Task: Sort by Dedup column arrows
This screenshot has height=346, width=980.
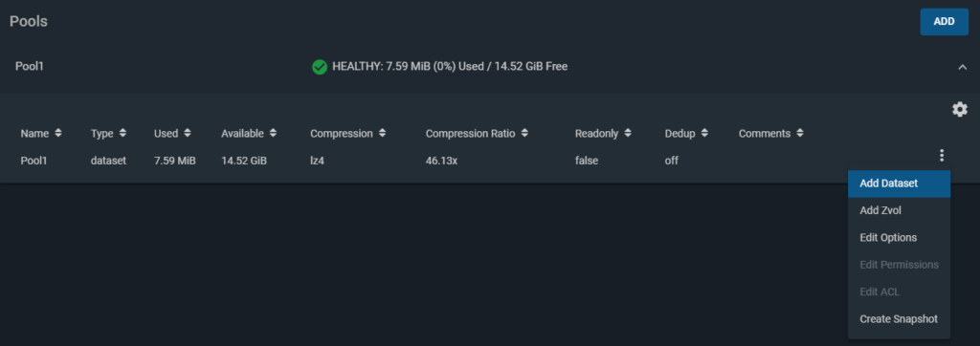Action: coord(704,133)
